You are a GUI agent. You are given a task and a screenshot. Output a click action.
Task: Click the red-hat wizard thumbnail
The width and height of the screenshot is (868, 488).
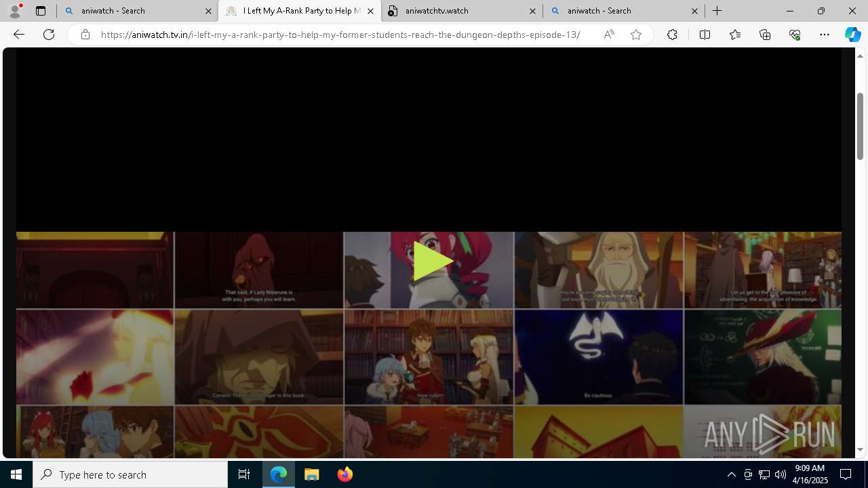click(763, 357)
